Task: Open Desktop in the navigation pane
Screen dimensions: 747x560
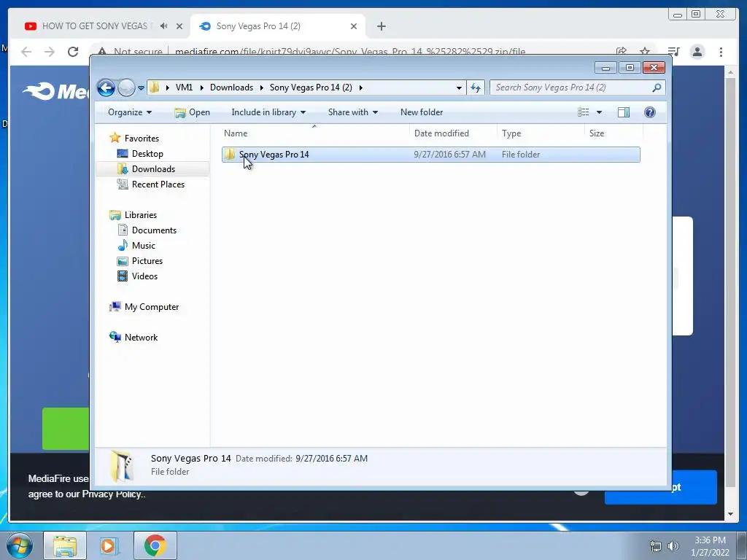Action: coord(147,154)
